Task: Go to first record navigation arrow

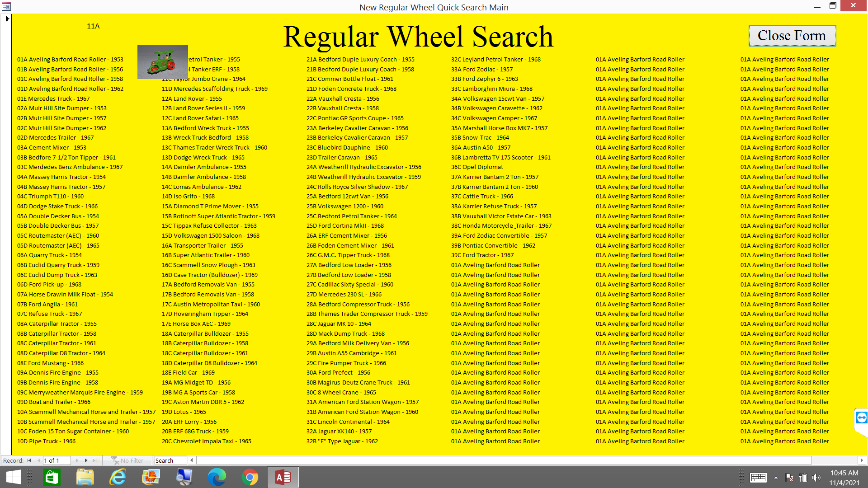Action: (29, 460)
